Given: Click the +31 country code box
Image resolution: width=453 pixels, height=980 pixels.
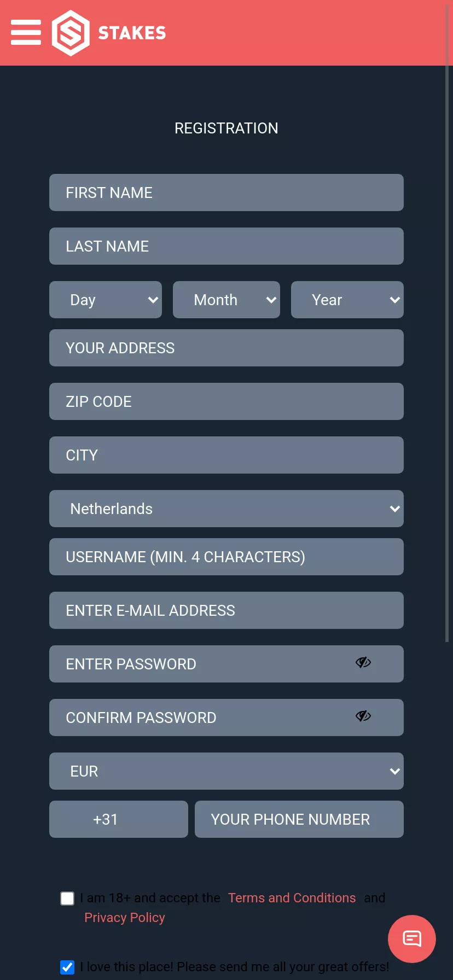Looking at the screenshot, I should click(119, 819).
